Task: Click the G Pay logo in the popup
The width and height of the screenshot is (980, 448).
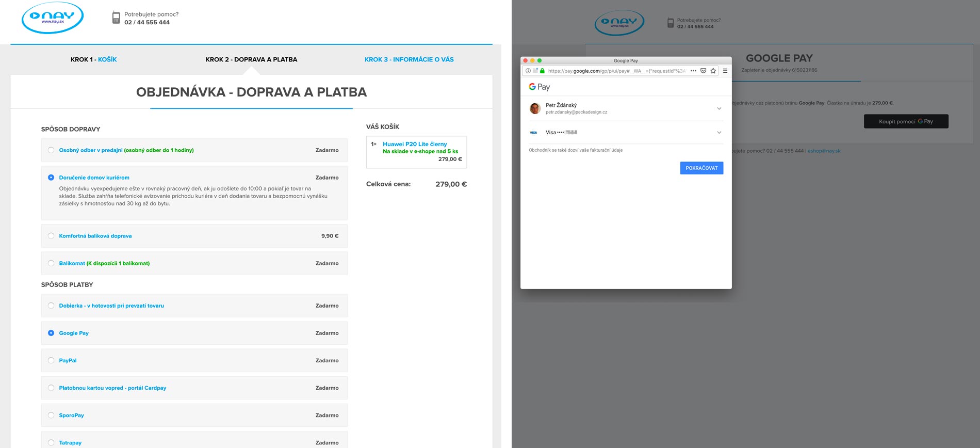Action: [540, 87]
